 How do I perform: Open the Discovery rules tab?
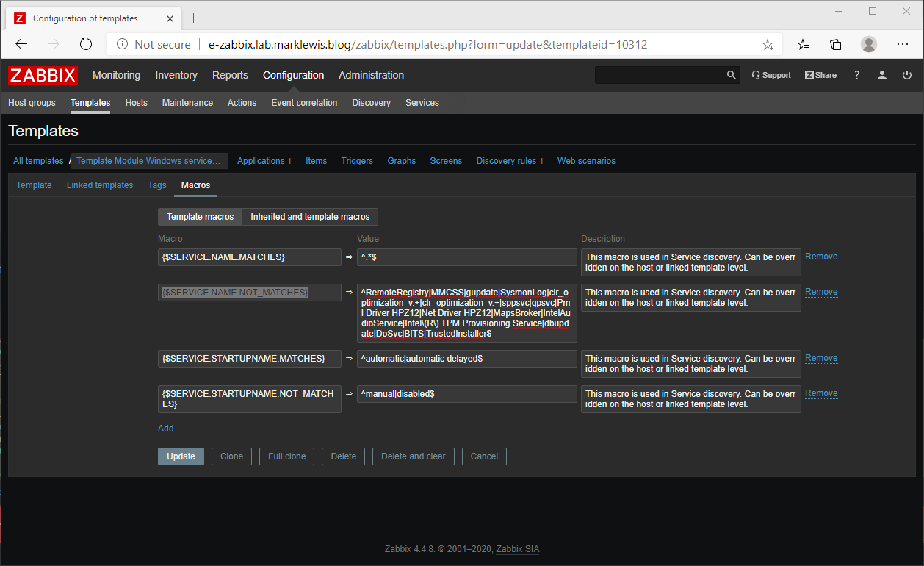click(505, 160)
